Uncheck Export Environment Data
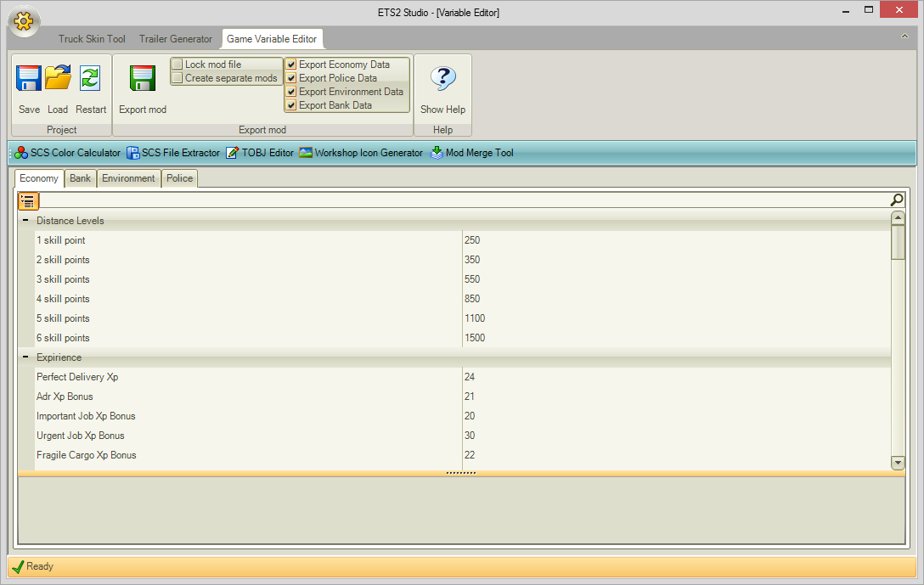This screenshot has height=585, width=924. pyautogui.click(x=291, y=92)
